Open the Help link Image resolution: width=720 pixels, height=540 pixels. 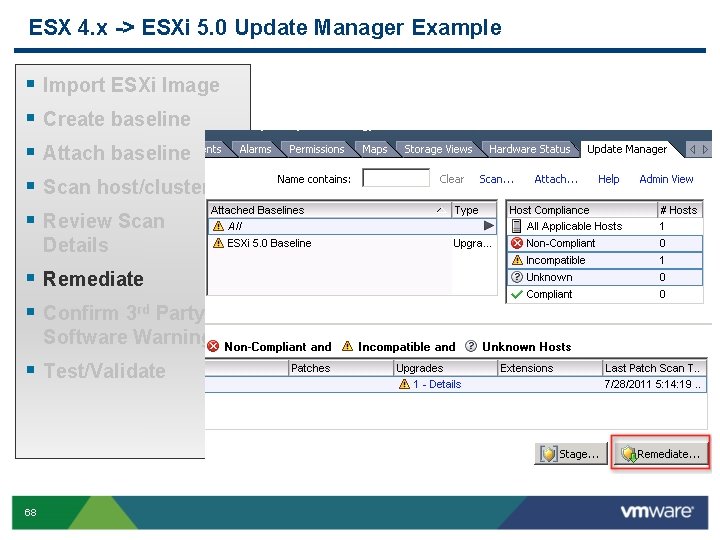pos(608,179)
